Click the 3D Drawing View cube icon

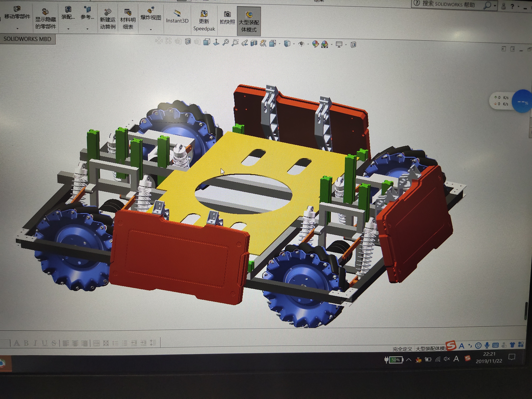point(207,42)
